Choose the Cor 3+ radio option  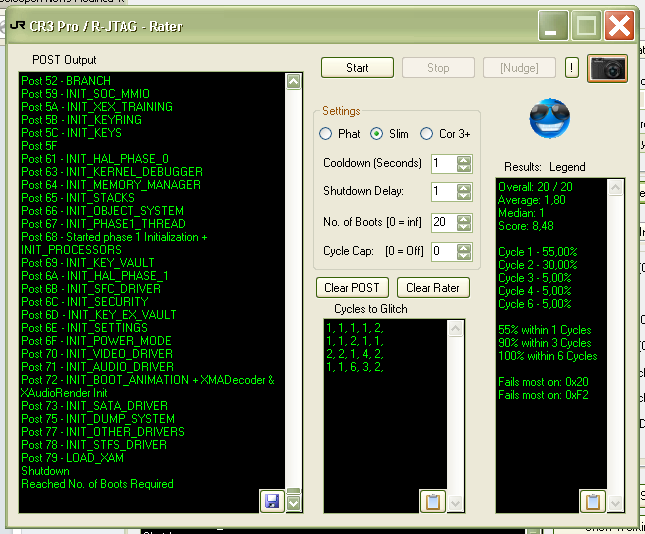[x=427, y=134]
